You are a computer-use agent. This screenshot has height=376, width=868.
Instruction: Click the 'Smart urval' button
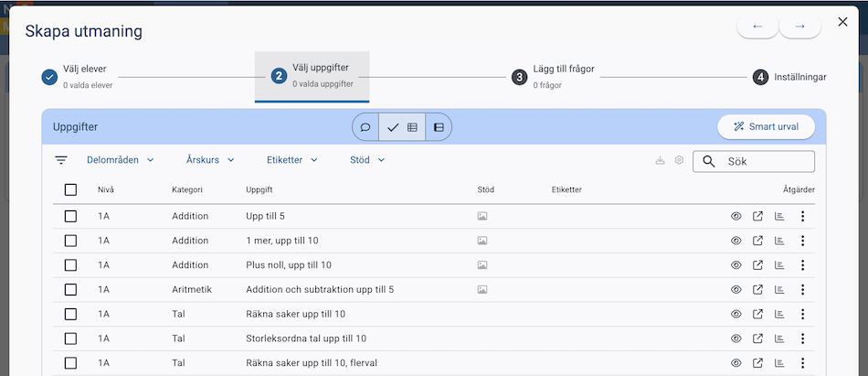(x=766, y=127)
